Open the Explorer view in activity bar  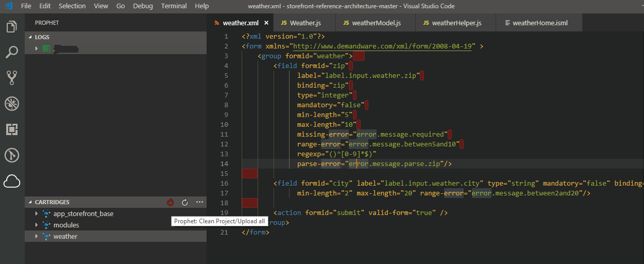coord(12,26)
